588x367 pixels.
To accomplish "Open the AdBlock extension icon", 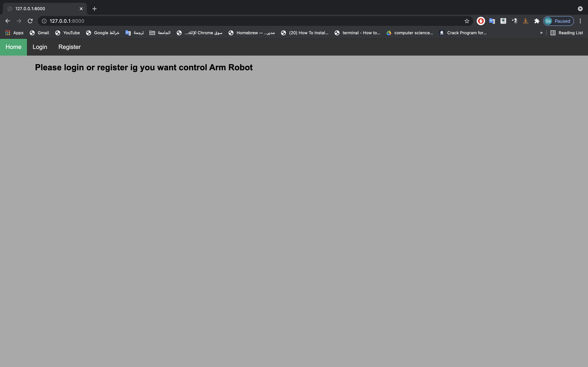I will 481,21.
